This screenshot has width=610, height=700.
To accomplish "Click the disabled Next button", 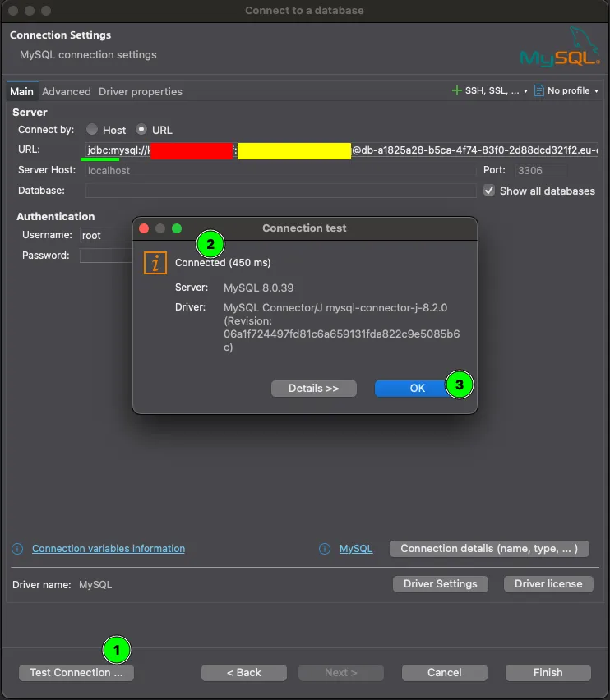I will pos(340,672).
